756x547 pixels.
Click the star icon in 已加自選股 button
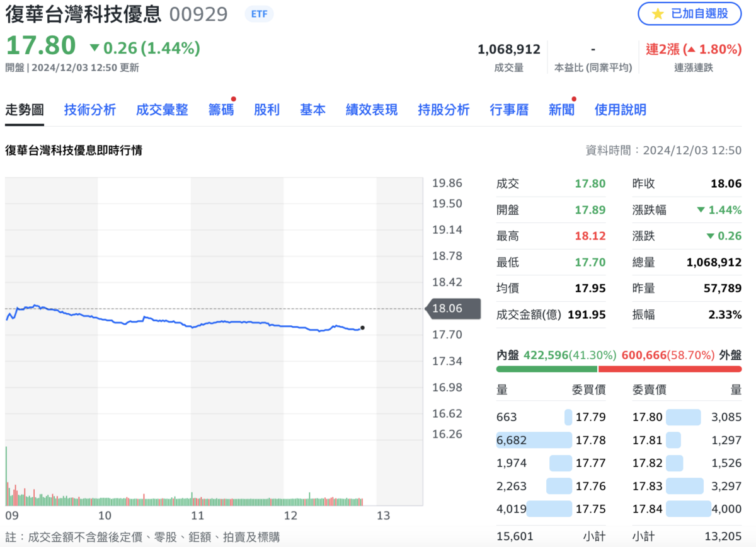pos(657,14)
